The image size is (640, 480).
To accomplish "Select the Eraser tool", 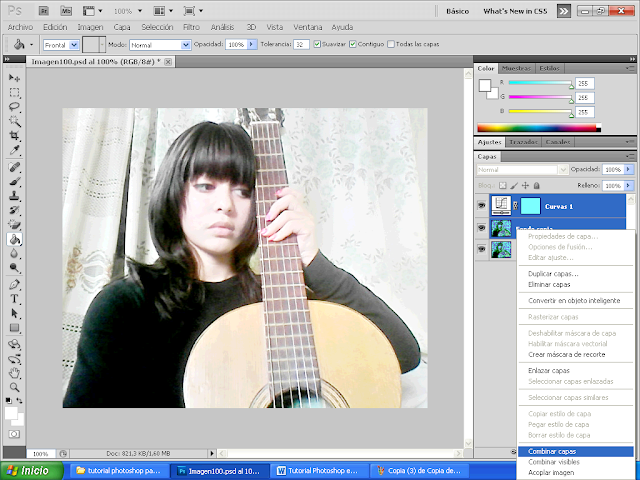I will pos(14,224).
